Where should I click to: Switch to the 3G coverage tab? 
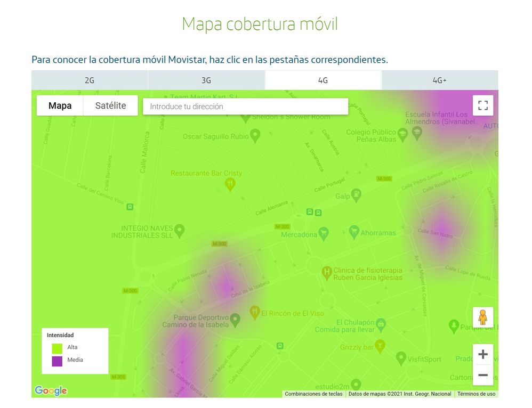click(206, 80)
